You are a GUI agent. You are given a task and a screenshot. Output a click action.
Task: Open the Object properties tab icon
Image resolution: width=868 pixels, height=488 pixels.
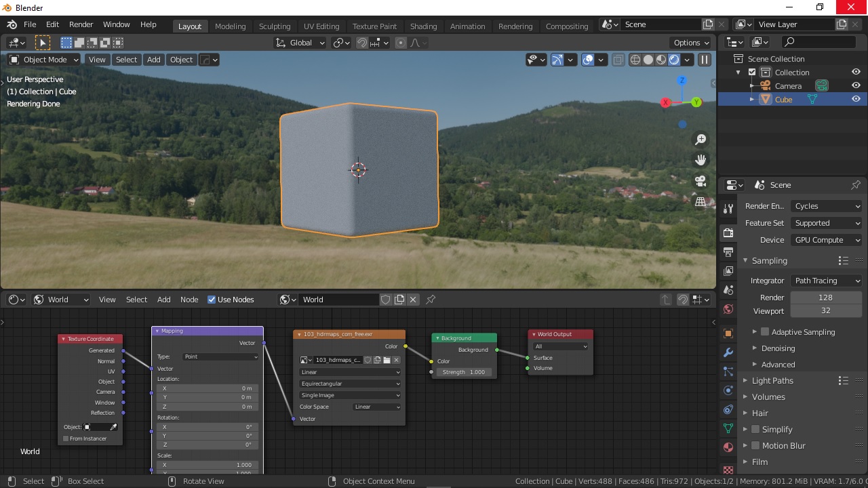tap(728, 333)
